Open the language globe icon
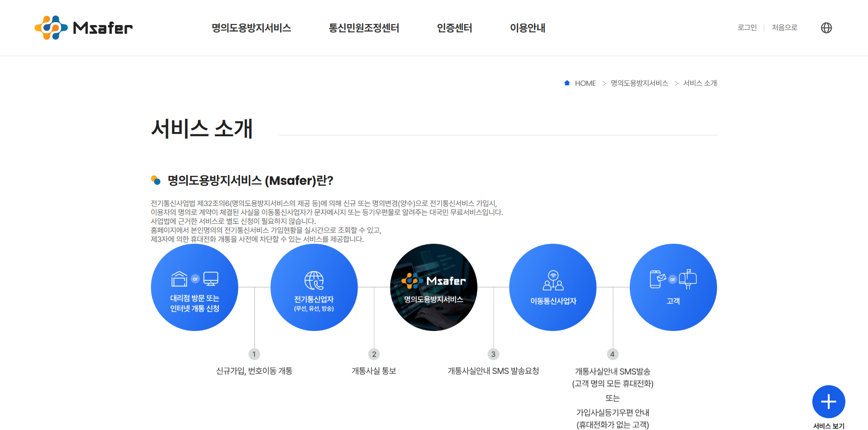This screenshot has width=868, height=430. pyautogui.click(x=826, y=28)
